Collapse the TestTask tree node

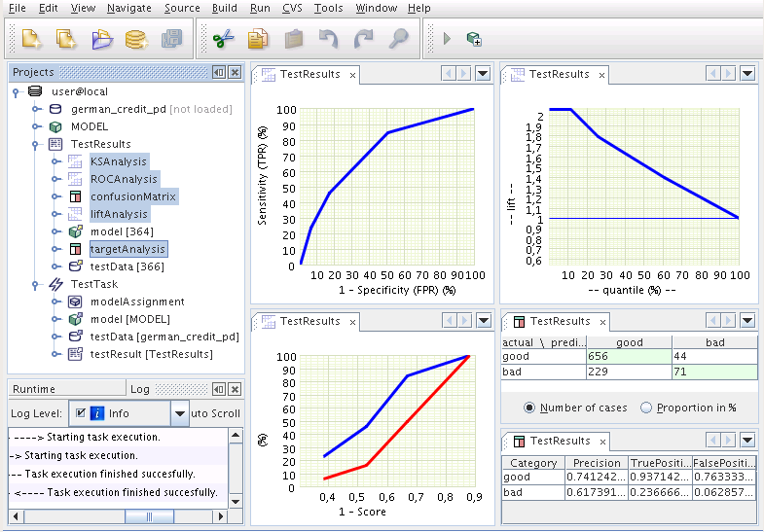35,285
